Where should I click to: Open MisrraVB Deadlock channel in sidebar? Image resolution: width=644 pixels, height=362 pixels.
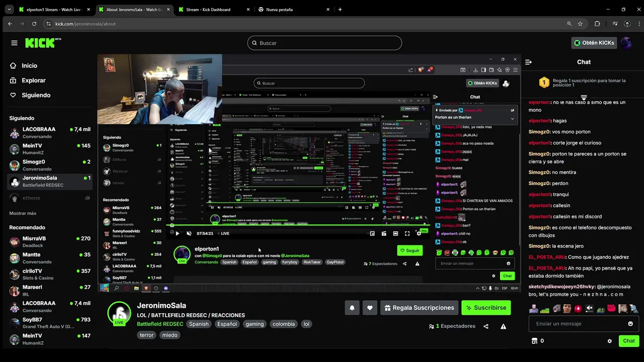click(50, 242)
